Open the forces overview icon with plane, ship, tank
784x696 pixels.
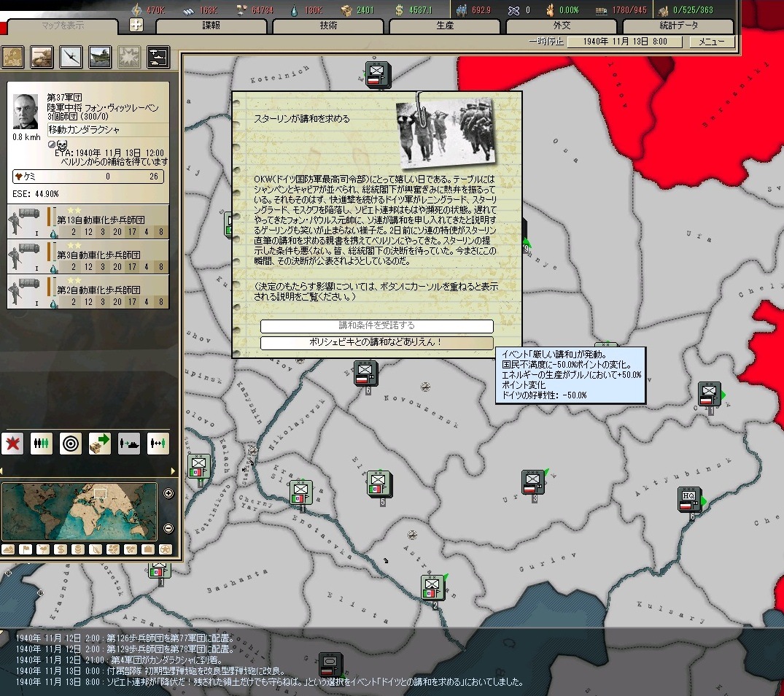click(158, 56)
